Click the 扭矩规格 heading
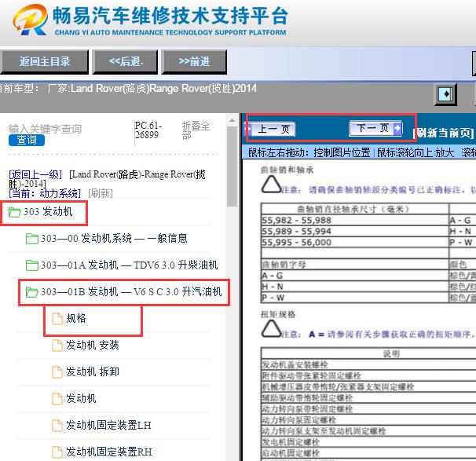 pos(278,314)
